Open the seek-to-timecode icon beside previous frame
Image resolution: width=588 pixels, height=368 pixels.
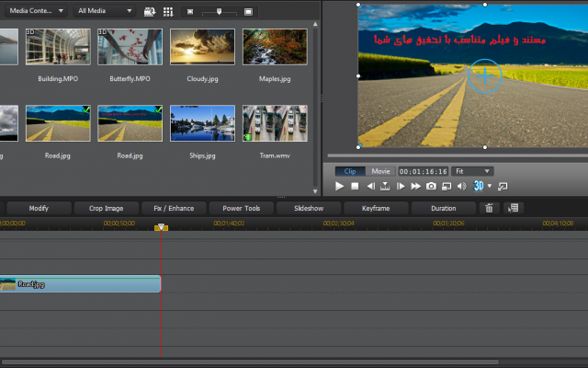click(385, 186)
